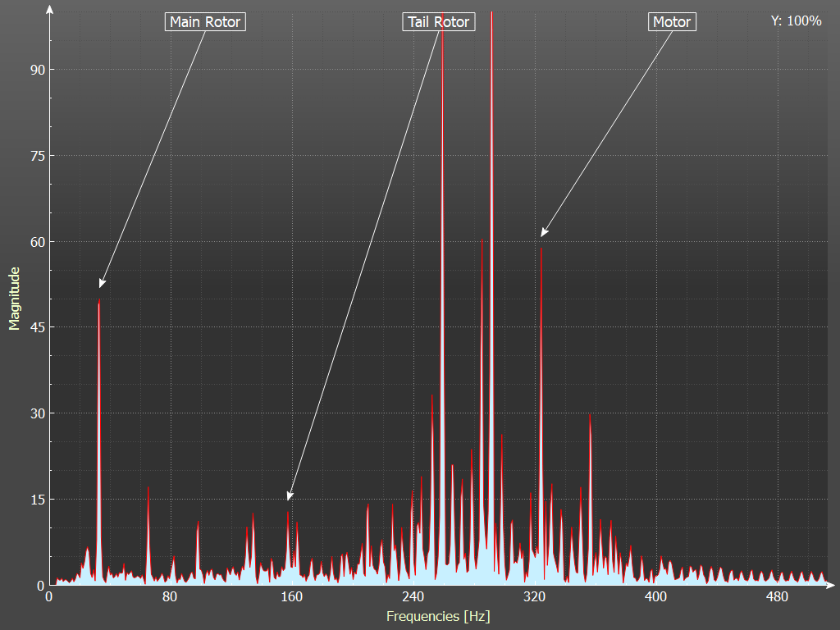Click the Y: 100% zoom indicator
Viewport: 840px width, 630px height.
(x=796, y=21)
